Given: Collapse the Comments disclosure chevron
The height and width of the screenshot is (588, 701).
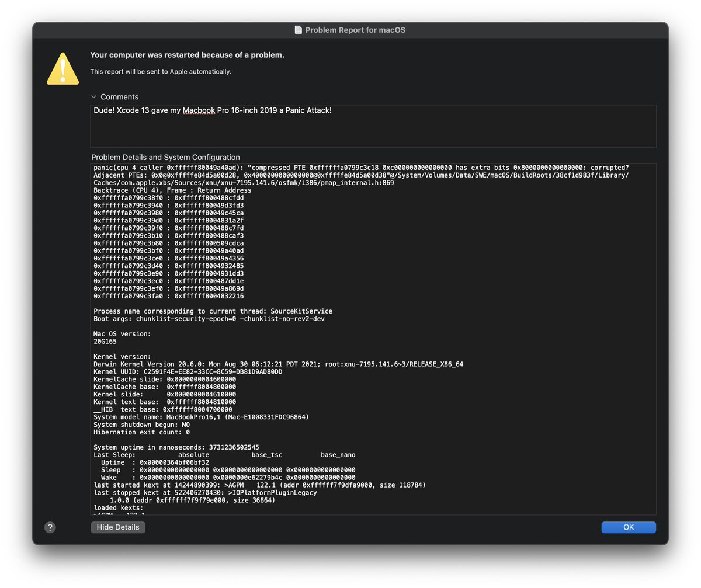Looking at the screenshot, I should click(x=93, y=97).
